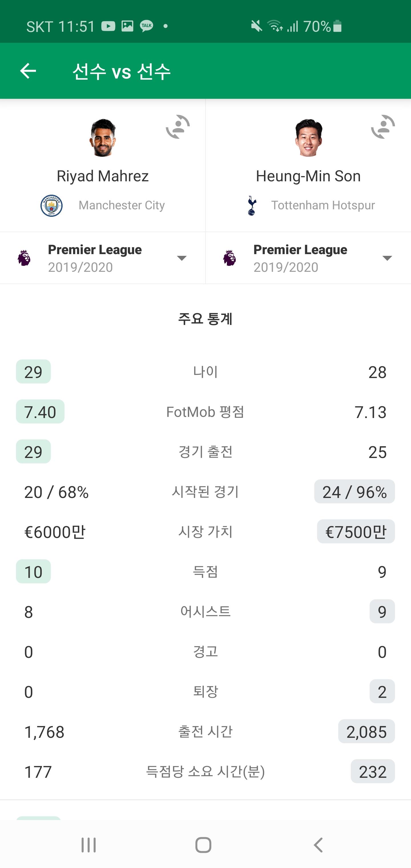Swap player icon beside Riyad Mahrez
The width and height of the screenshot is (411, 868).
click(x=178, y=127)
